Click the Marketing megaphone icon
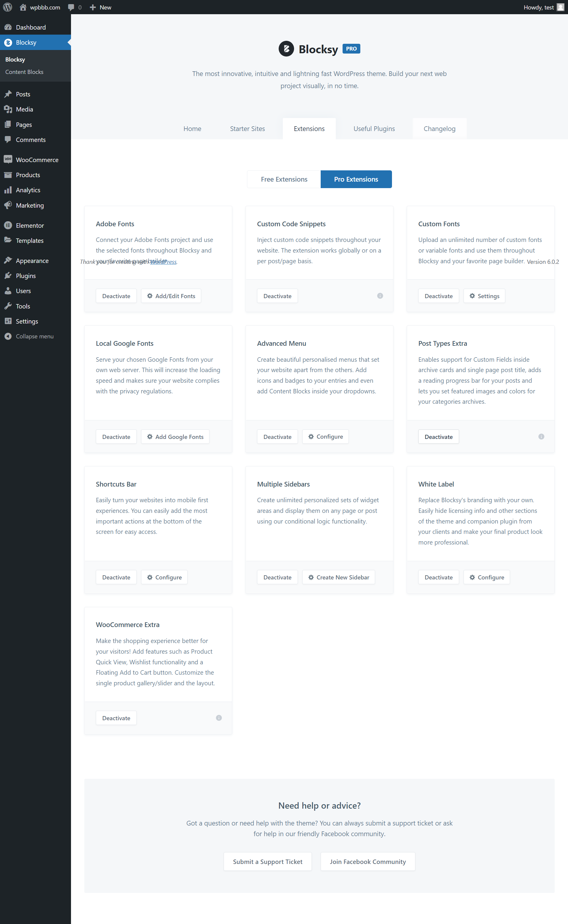 [8, 205]
